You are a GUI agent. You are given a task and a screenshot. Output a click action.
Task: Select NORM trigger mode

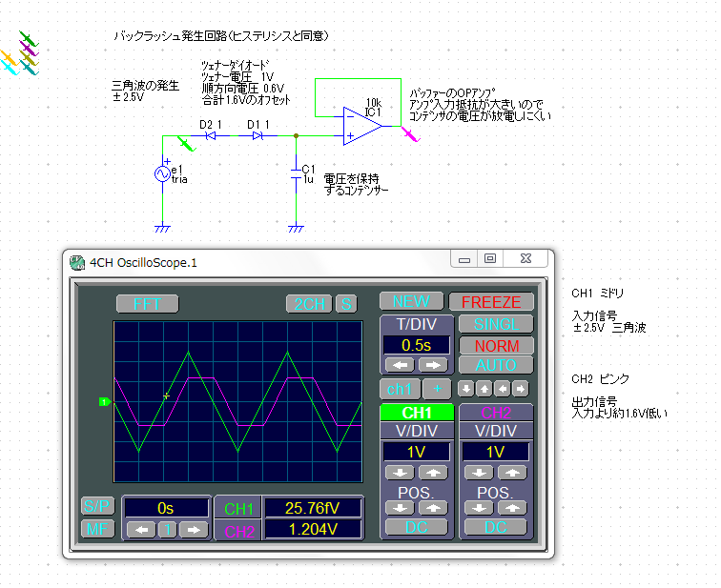point(496,345)
